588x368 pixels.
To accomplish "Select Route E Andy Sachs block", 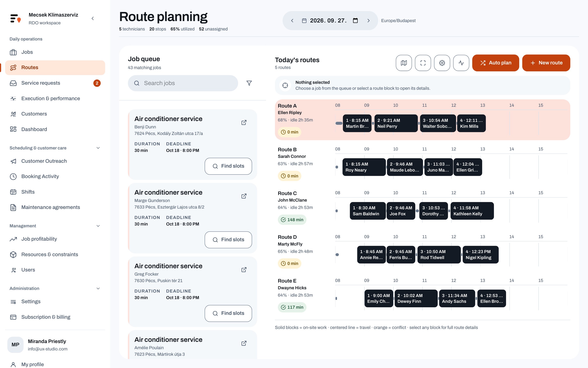I will [x=457, y=298].
